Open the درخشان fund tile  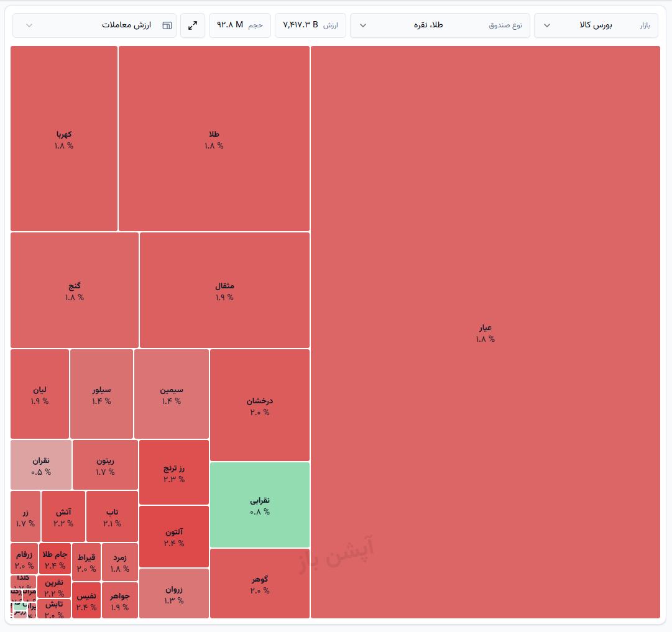tap(260, 405)
